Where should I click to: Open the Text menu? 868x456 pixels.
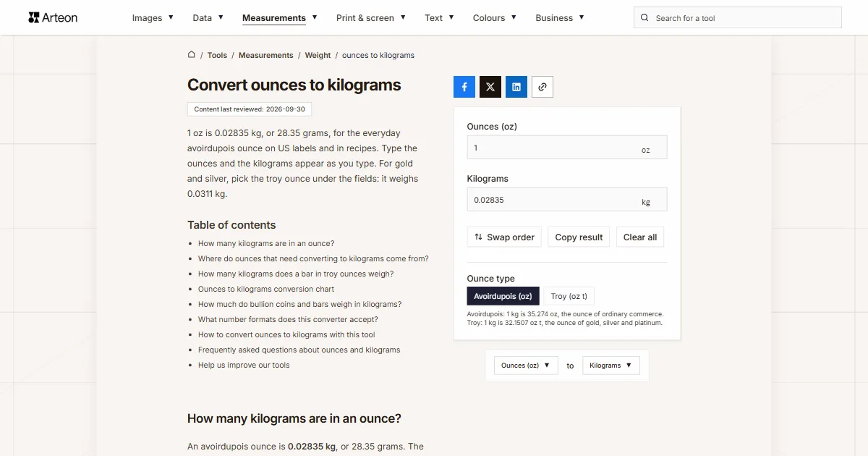tap(439, 18)
